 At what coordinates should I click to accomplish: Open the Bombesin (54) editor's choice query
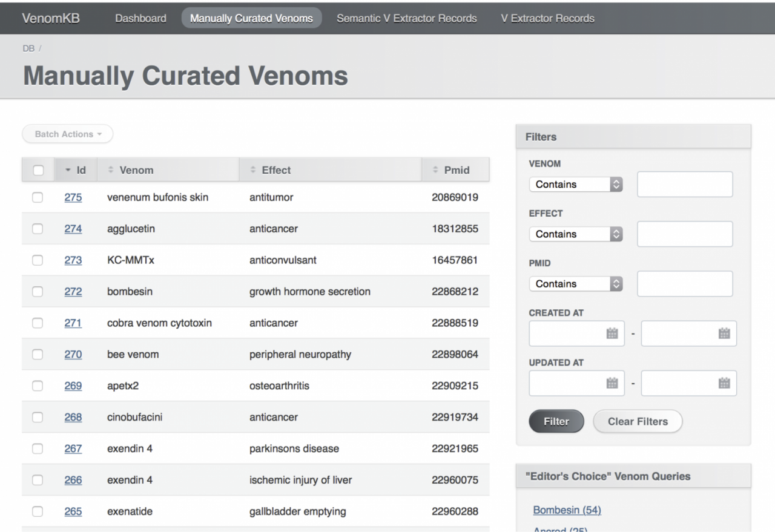tap(567, 510)
